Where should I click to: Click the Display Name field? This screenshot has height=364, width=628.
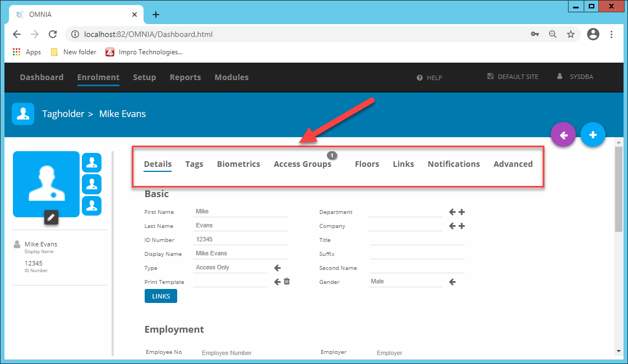click(241, 254)
